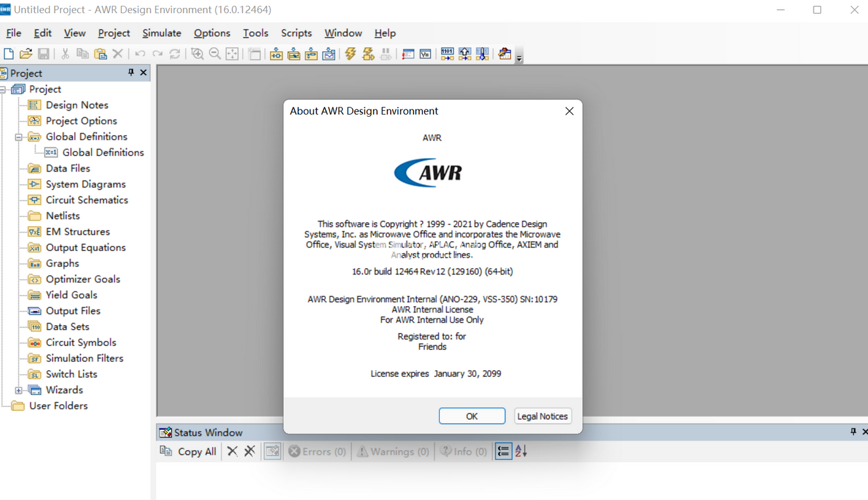
Task: Click the Zoom In magnifier icon
Action: point(197,54)
